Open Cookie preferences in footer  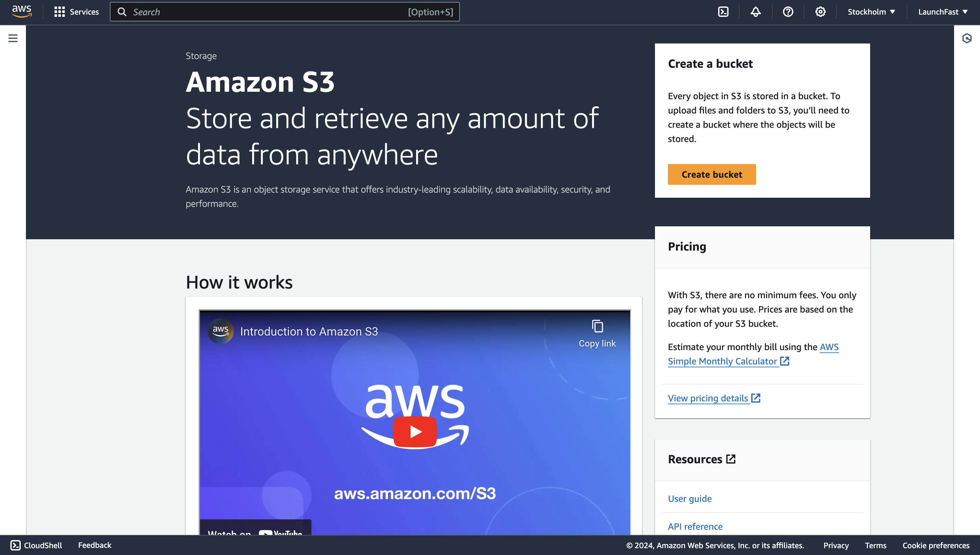point(935,545)
